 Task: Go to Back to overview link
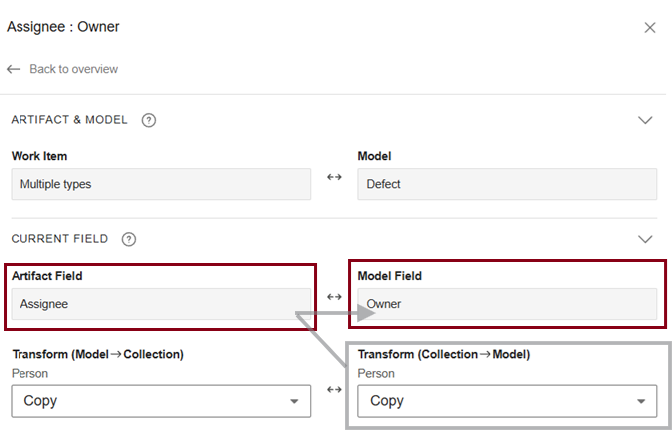73,69
